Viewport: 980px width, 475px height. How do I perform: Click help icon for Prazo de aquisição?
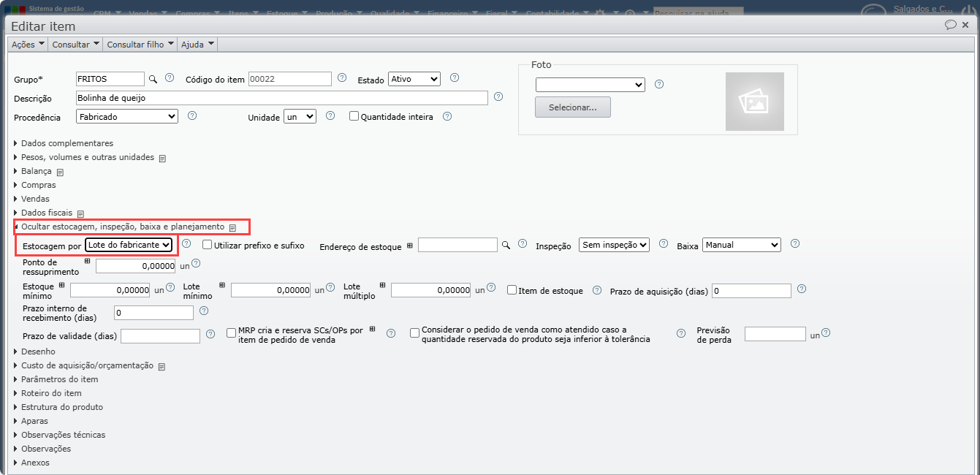[802, 289]
